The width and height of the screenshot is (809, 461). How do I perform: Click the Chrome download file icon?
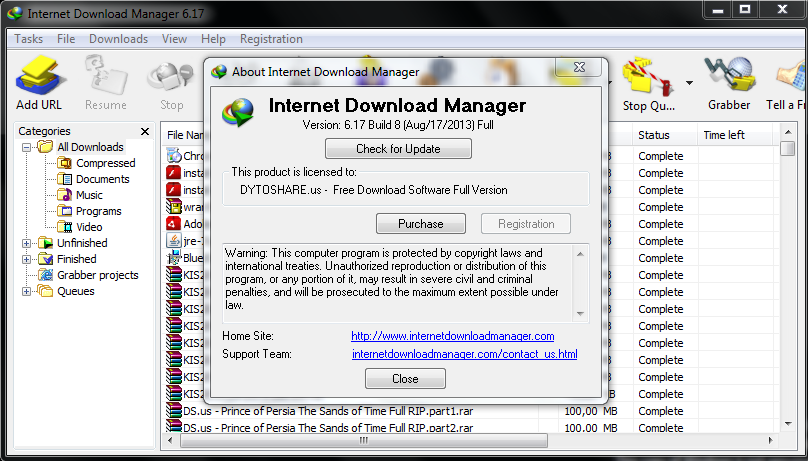point(173,155)
